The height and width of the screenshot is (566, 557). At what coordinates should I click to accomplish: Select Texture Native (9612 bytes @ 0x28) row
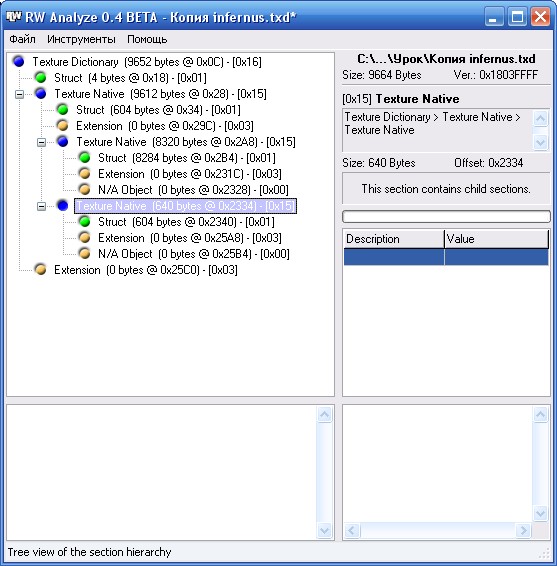(x=160, y=94)
